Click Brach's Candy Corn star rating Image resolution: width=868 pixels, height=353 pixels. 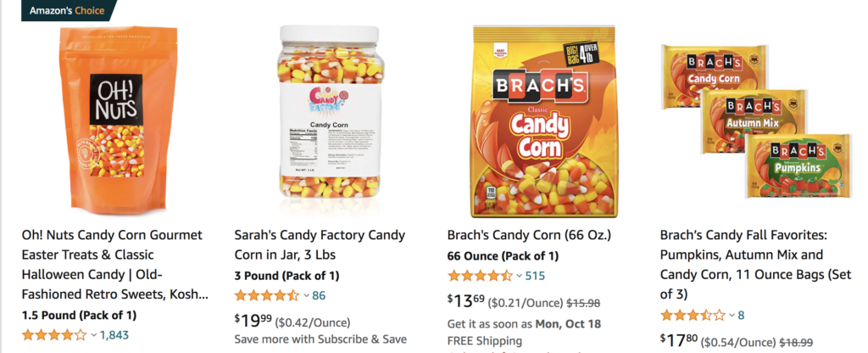tap(480, 276)
